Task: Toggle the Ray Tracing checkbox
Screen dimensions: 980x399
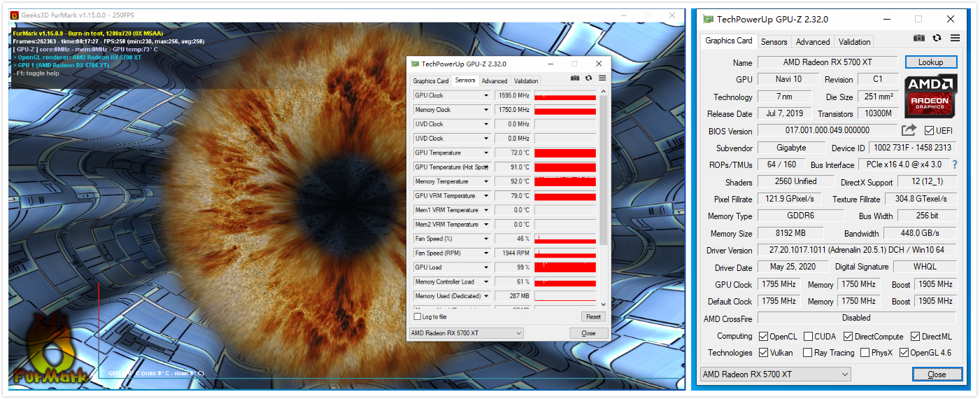Action: (808, 353)
